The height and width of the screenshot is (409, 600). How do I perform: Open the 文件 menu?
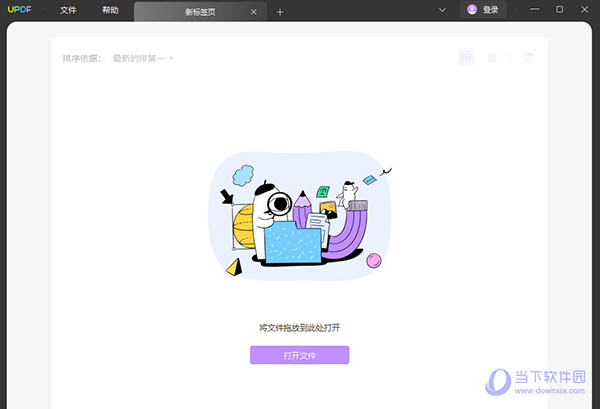click(x=68, y=10)
